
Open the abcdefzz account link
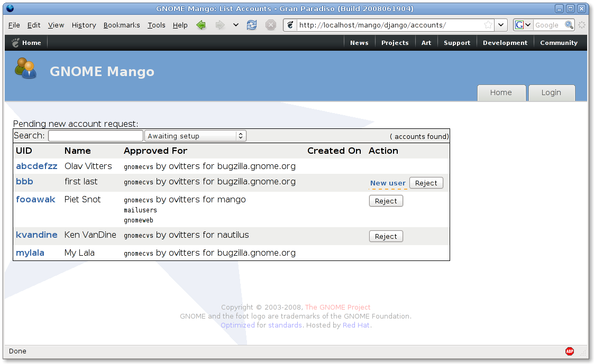[x=36, y=166]
